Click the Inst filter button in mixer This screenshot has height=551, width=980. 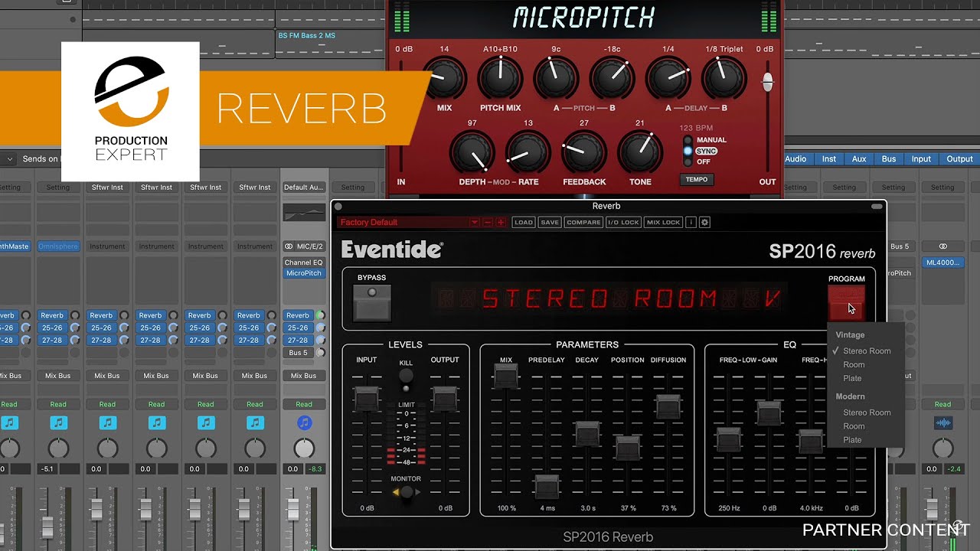pyautogui.click(x=829, y=159)
